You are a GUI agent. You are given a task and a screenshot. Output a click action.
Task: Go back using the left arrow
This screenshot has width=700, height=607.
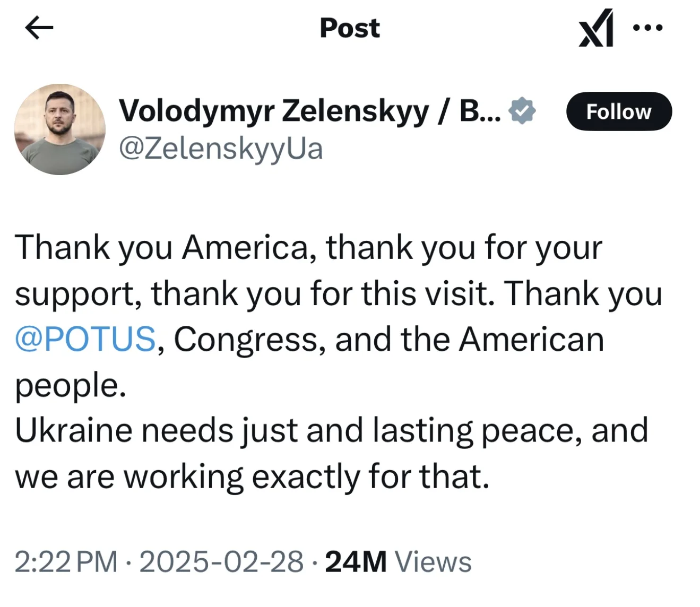point(39,28)
